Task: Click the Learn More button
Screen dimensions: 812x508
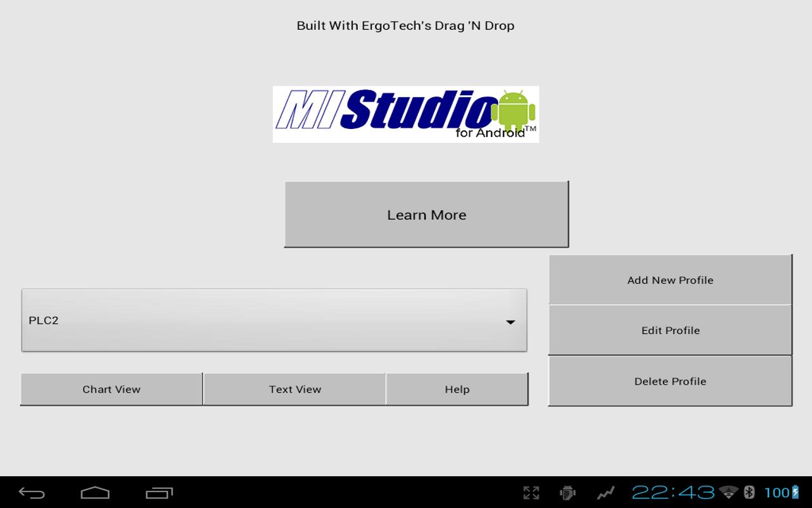Action: click(x=426, y=215)
